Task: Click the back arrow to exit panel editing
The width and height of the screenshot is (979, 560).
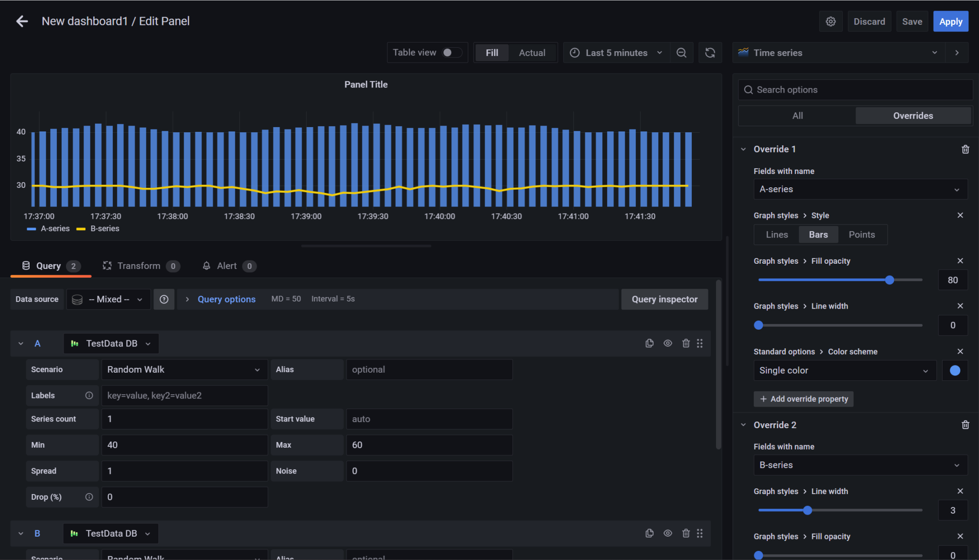Action: click(22, 21)
